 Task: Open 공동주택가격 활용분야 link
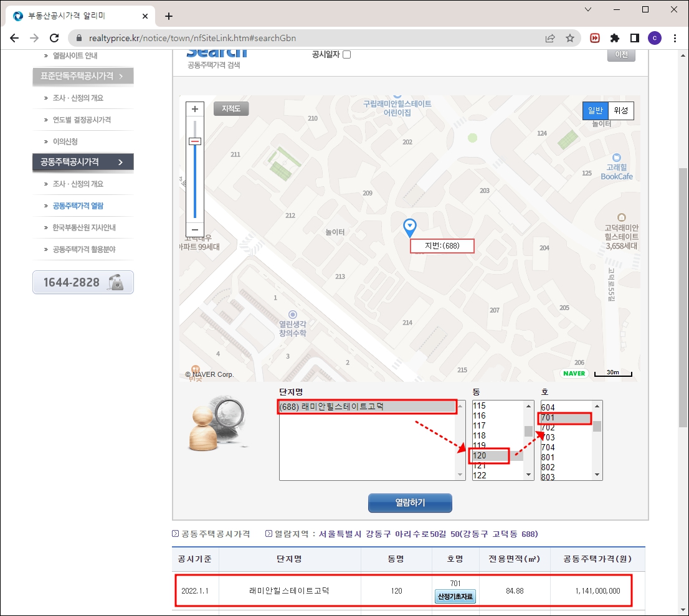[84, 250]
